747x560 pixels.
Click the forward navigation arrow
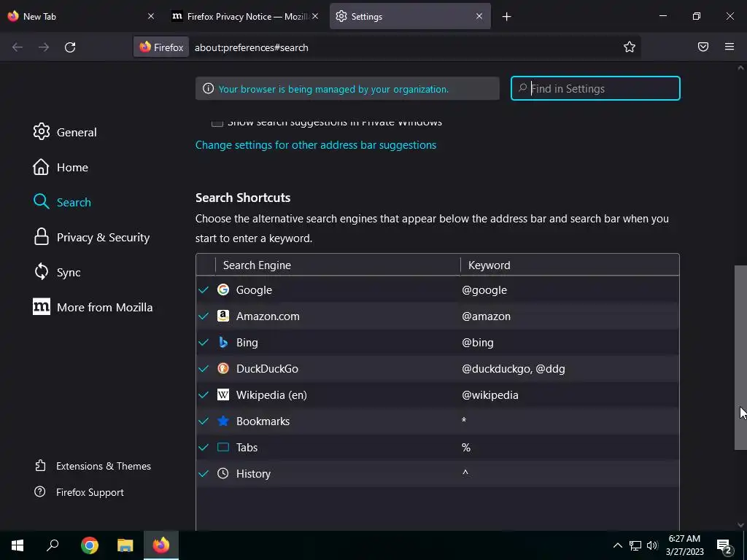[44, 47]
